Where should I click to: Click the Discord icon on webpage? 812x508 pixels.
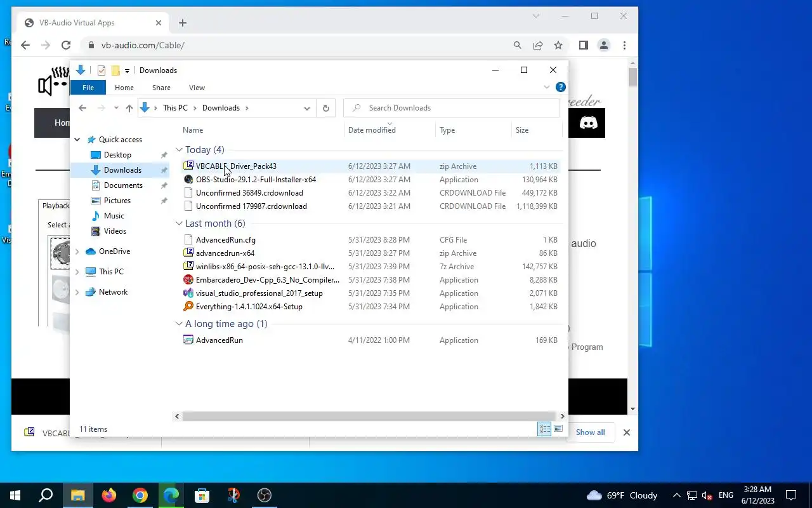(x=588, y=123)
